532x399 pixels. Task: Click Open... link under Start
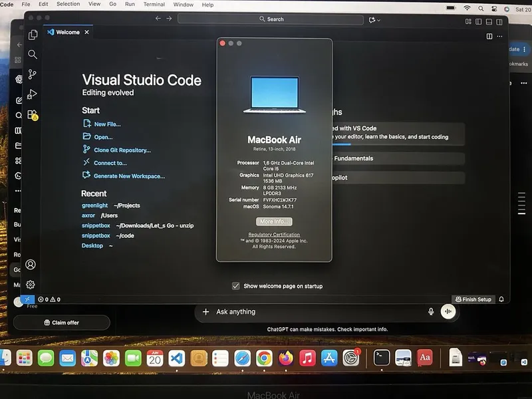click(x=103, y=137)
